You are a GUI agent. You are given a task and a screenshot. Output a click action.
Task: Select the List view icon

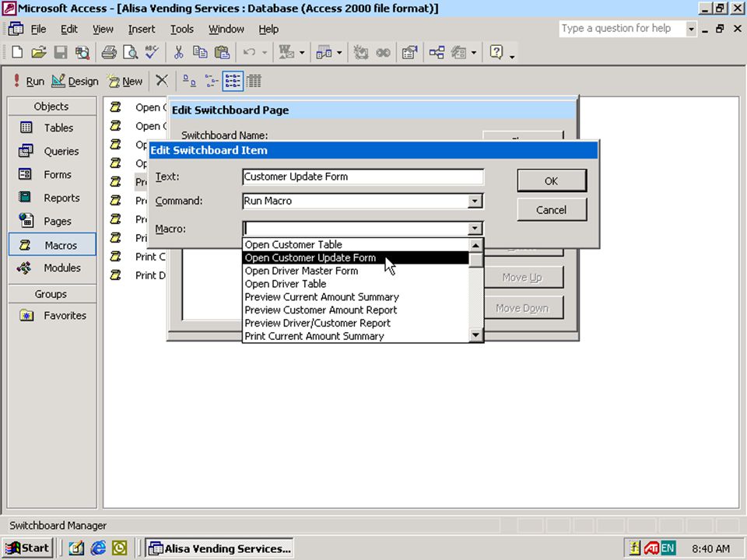pyautogui.click(x=233, y=81)
